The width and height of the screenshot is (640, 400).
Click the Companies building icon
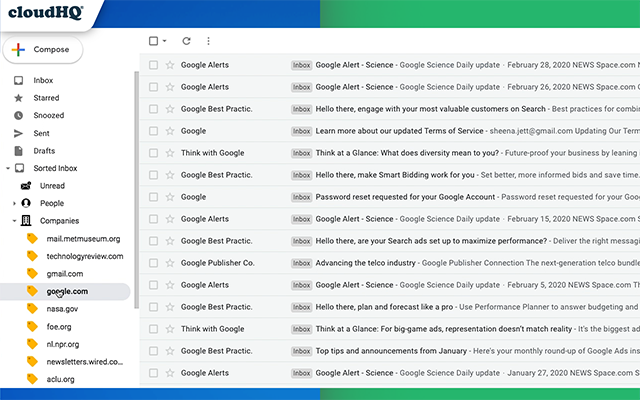click(x=26, y=221)
